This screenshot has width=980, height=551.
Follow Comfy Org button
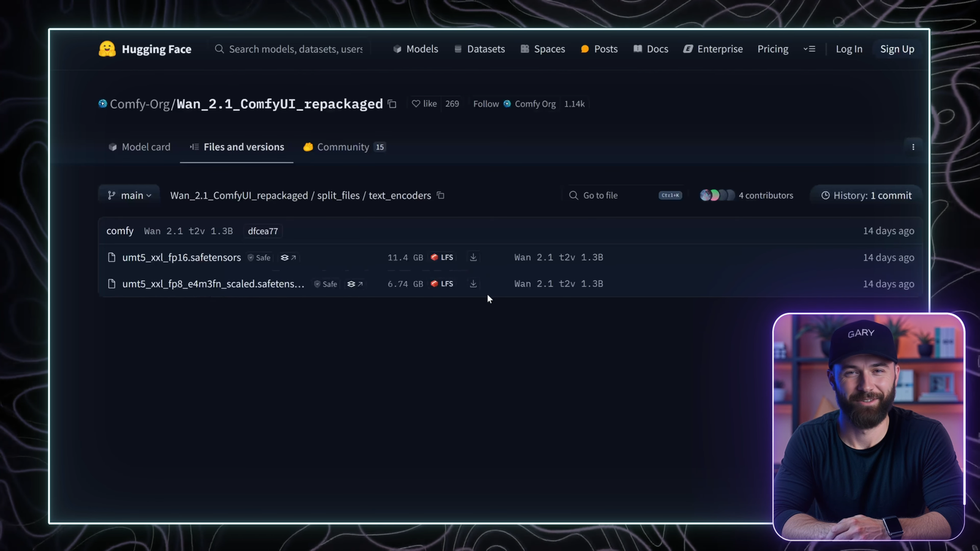pos(514,104)
